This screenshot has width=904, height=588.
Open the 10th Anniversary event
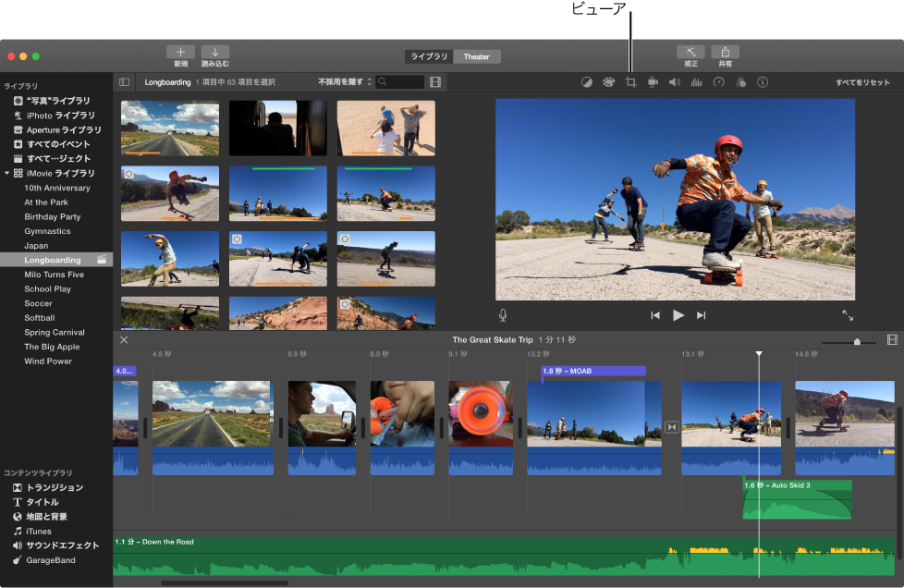click(x=56, y=188)
